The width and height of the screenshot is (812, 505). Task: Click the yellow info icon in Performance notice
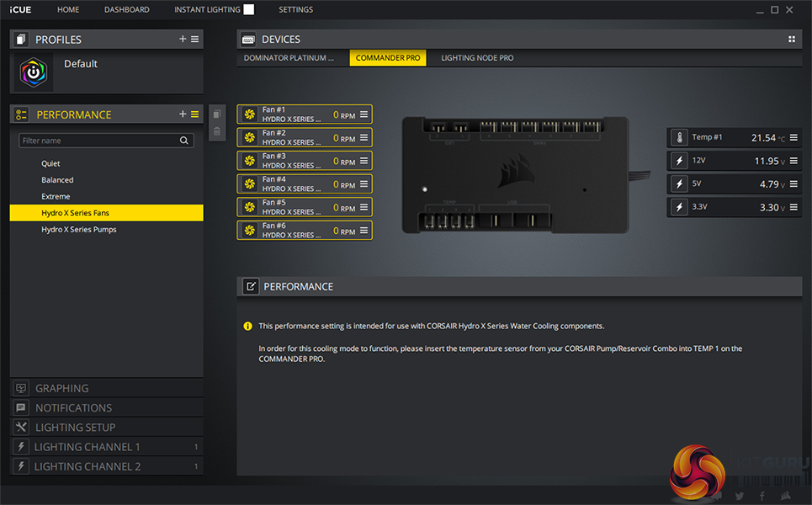coord(247,326)
